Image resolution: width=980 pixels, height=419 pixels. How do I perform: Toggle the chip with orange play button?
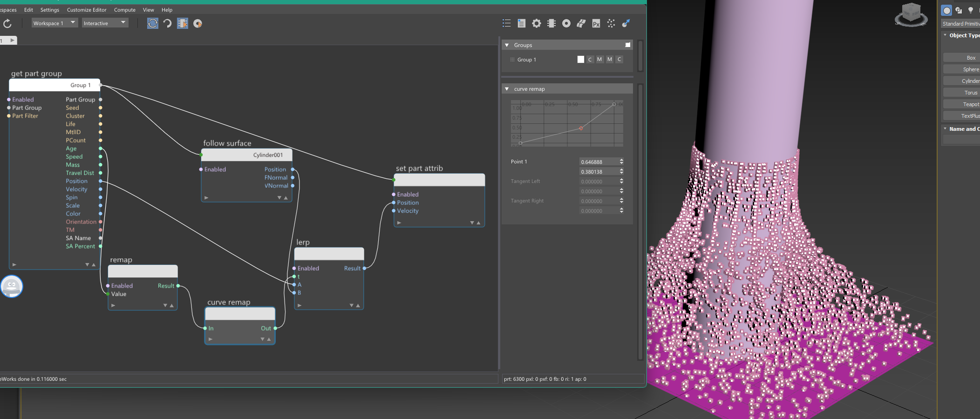(183, 23)
